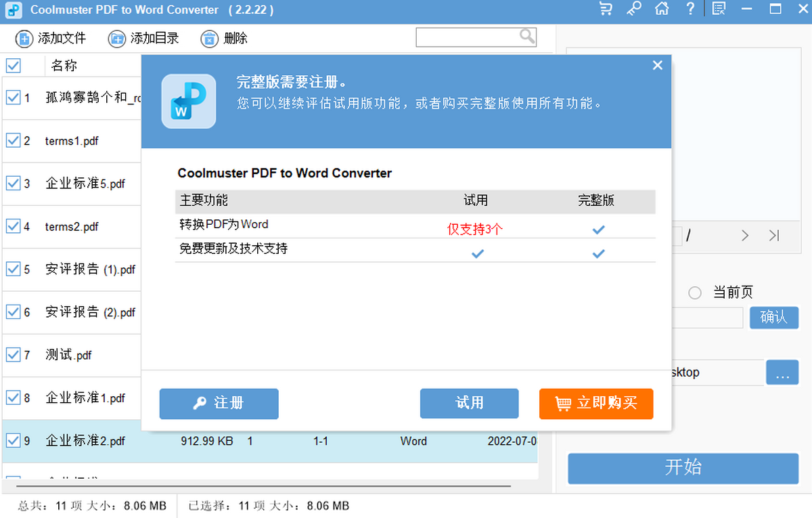Select file 企业标准5.pdf in list
Screen dimensions: 812x518
(x=85, y=184)
